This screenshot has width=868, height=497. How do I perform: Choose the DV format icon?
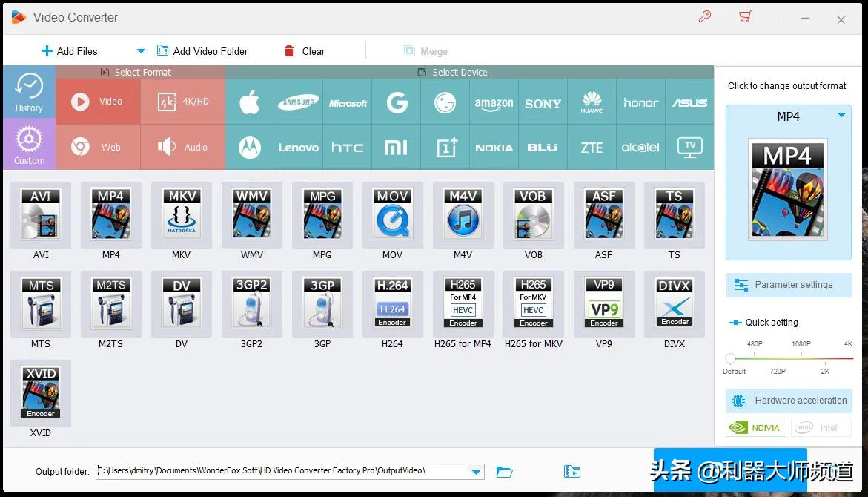pos(182,303)
